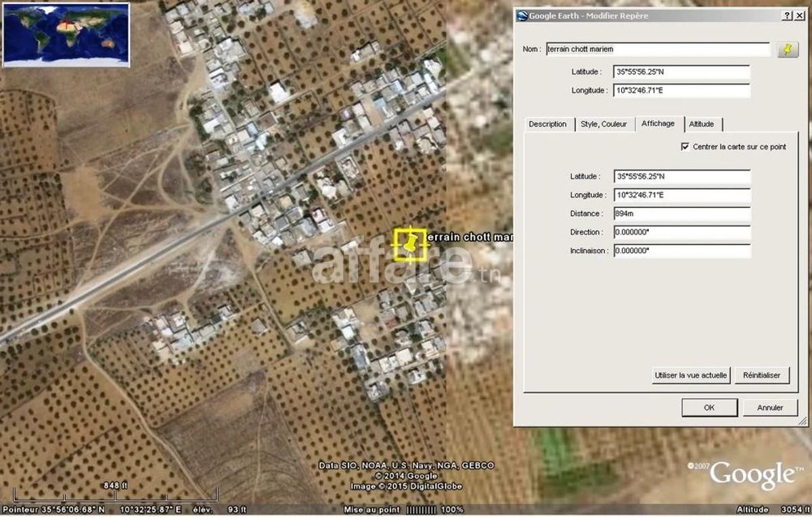Click the Inclinaison input field
This screenshot has width=812, height=517.
[x=682, y=251]
